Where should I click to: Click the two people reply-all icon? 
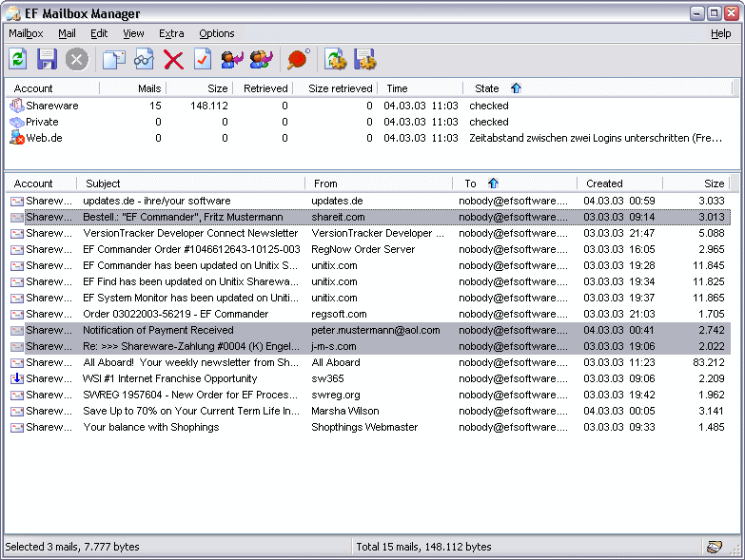tap(262, 60)
